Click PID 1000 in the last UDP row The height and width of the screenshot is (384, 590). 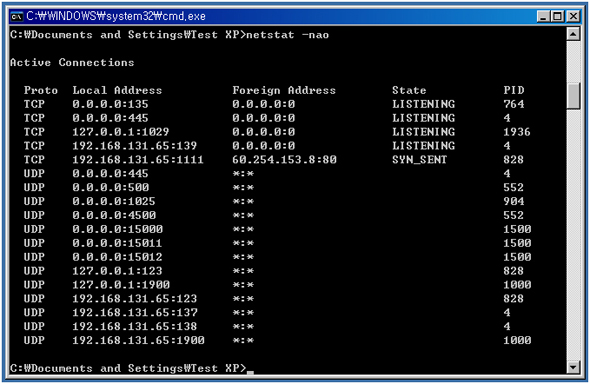click(517, 341)
